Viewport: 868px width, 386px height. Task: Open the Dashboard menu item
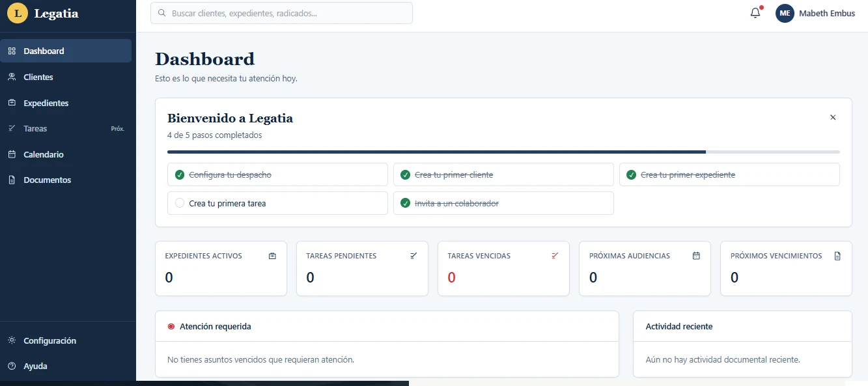point(66,51)
